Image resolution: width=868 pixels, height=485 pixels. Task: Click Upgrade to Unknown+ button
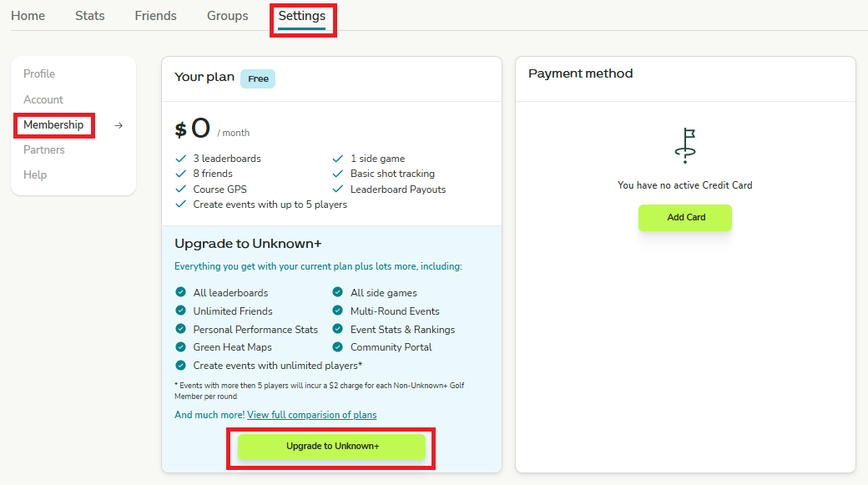pos(332,447)
